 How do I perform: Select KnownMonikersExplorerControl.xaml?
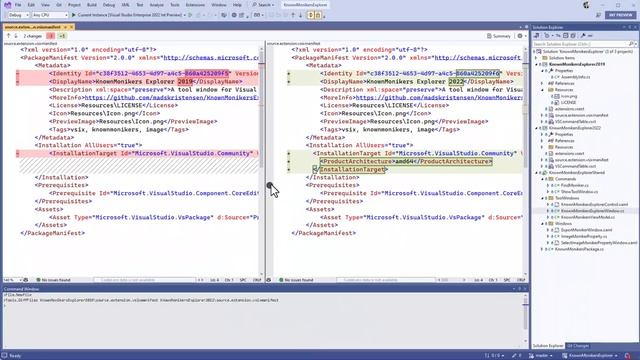(x=593, y=204)
